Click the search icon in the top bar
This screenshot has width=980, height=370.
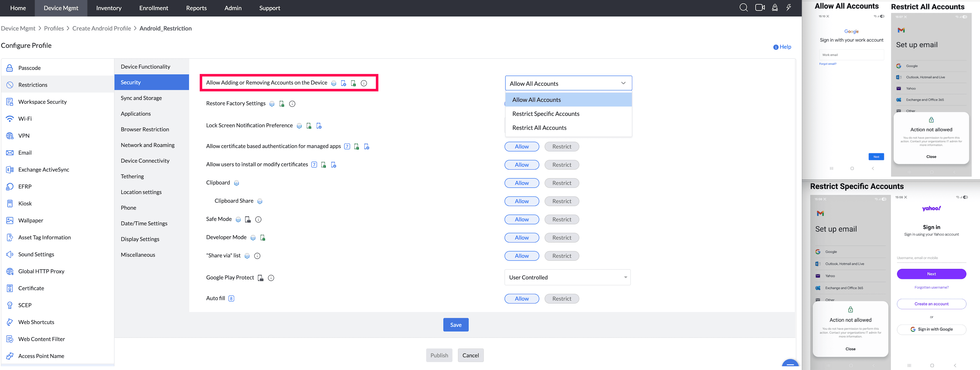tap(743, 7)
